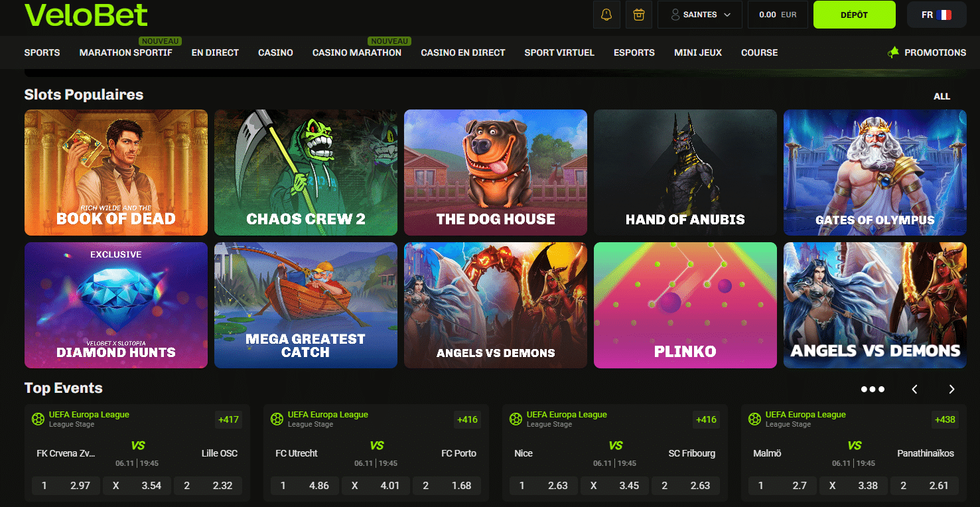The width and height of the screenshot is (980, 507).
Task: Click the gift box rewards icon
Action: [x=639, y=15]
